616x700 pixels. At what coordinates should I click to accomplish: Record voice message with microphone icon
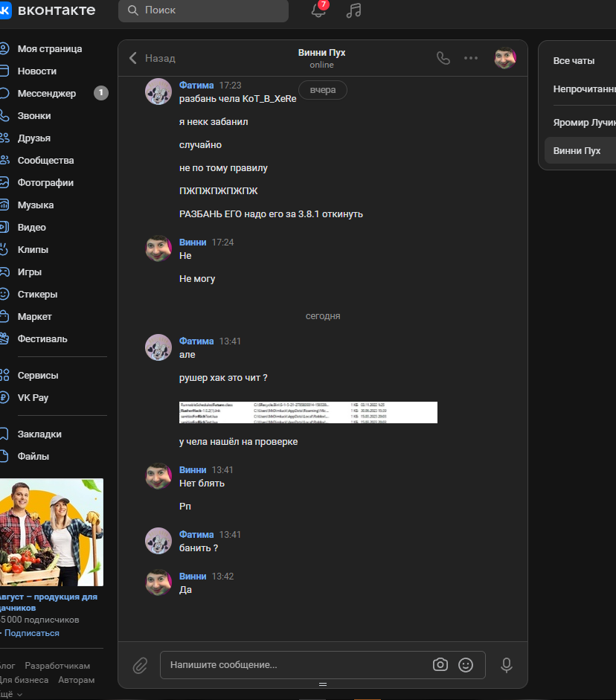(x=507, y=665)
